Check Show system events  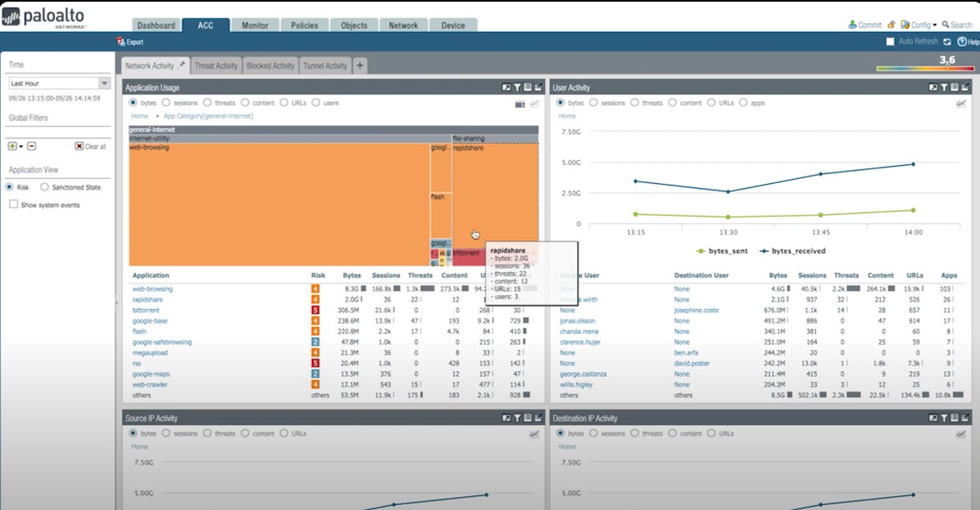[x=13, y=205]
